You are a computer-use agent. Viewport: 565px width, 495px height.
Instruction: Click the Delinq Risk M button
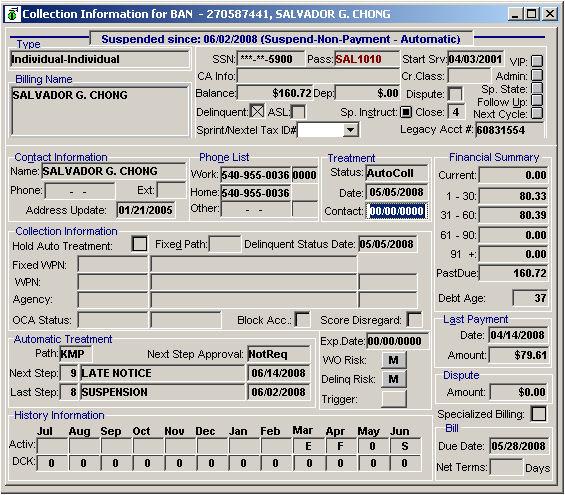[x=393, y=379]
